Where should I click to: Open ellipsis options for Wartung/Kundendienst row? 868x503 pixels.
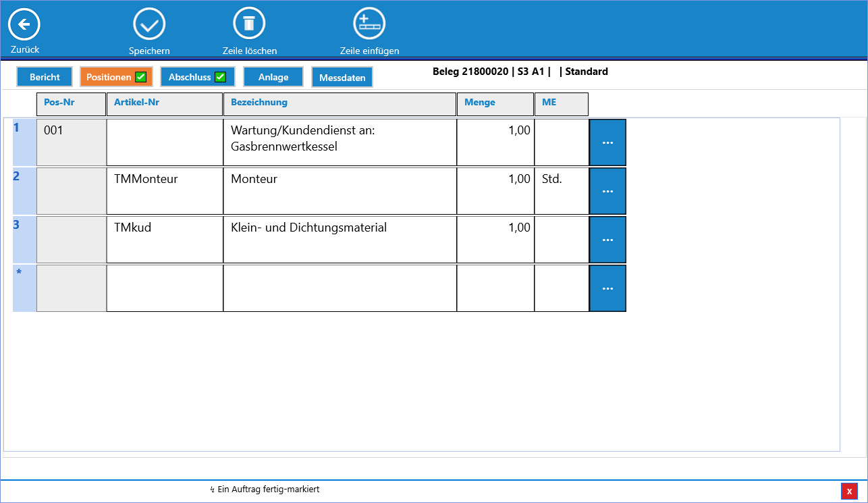[607, 142]
